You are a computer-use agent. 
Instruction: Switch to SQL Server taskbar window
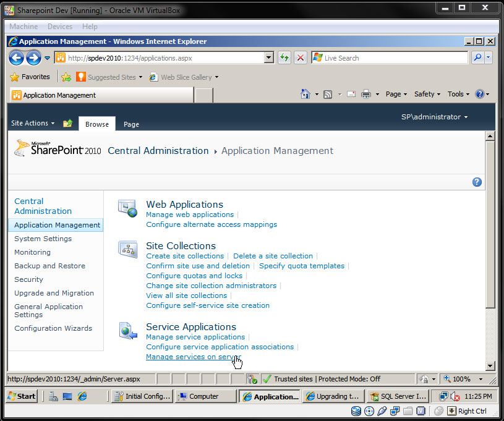coord(397,396)
